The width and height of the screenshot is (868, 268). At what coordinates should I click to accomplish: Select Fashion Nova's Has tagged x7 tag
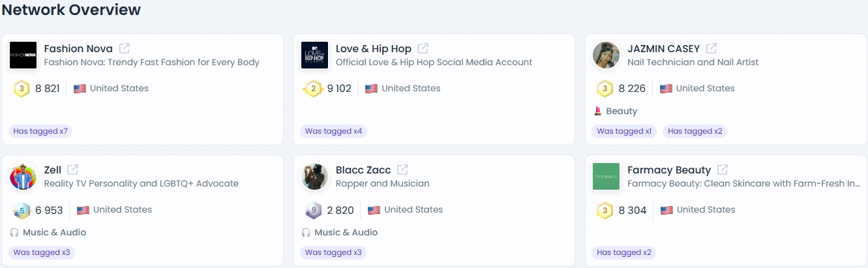click(x=40, y=131)
